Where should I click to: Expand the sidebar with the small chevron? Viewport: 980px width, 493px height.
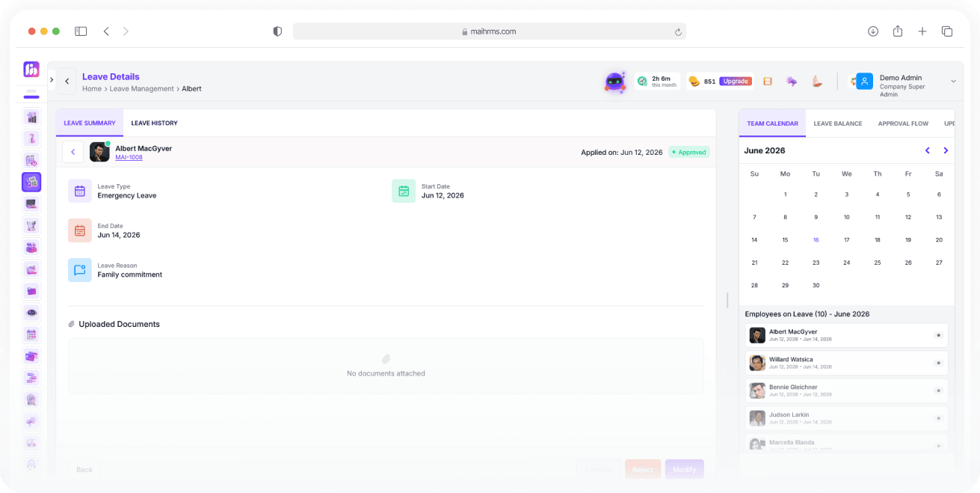52,79
